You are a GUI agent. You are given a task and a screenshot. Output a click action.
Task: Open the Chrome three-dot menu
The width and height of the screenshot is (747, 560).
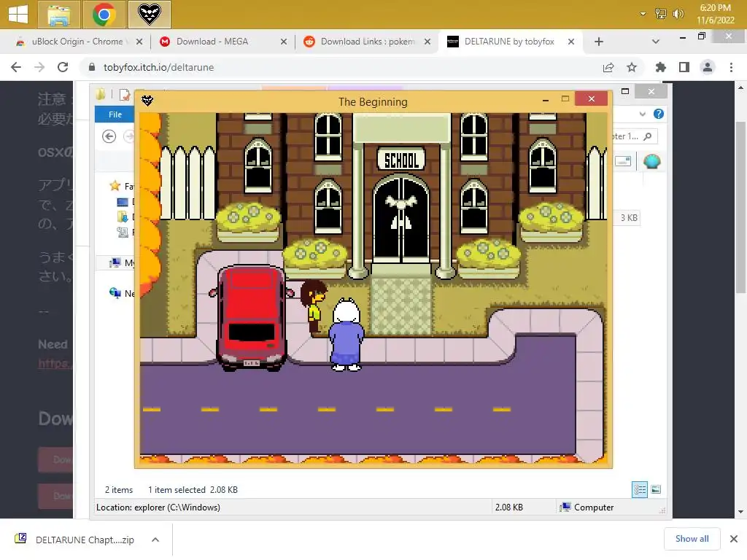(731, 67)
